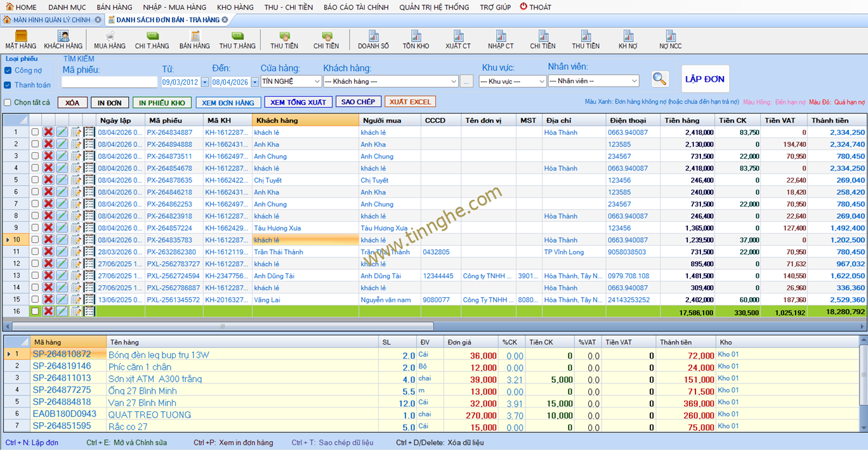
Task: Switch to MÀN HÌNH QUẢN LÝ CHÍNH tab
Action: click(51, 20)
